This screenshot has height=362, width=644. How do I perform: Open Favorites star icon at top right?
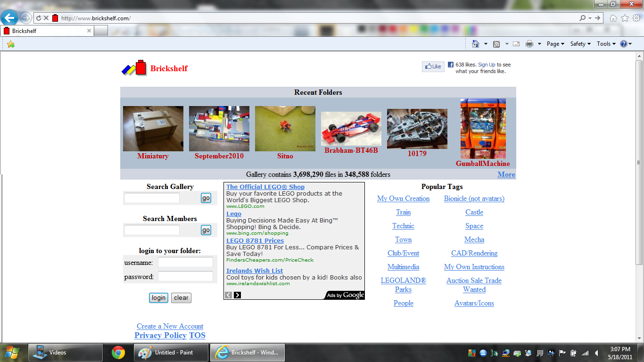[625, 18]
